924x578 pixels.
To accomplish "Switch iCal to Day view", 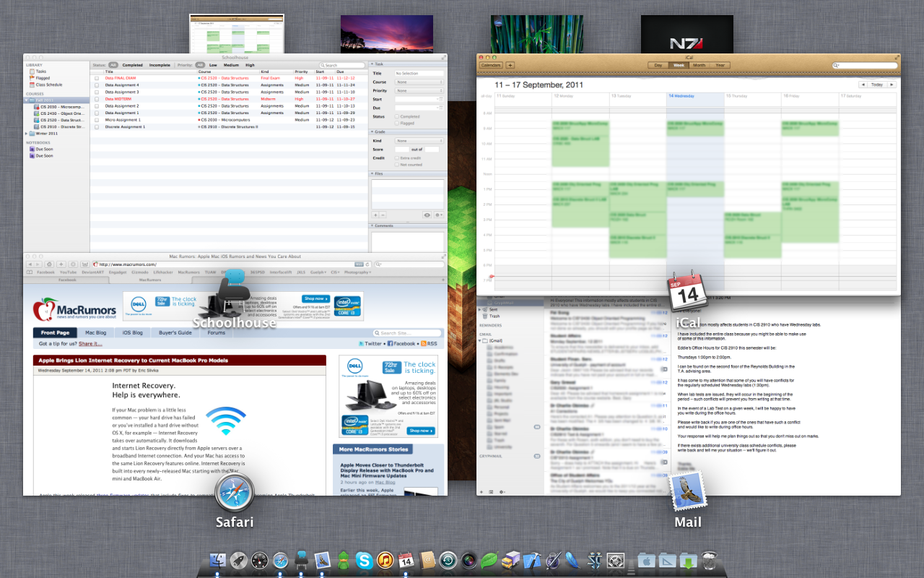I will (x=658, y=65).
